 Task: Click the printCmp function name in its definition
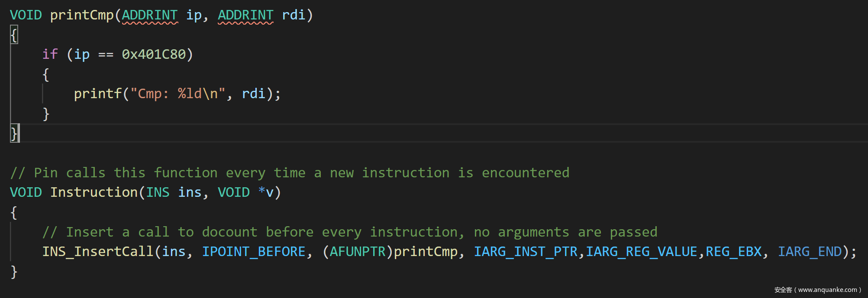click(x=82, y=15)
